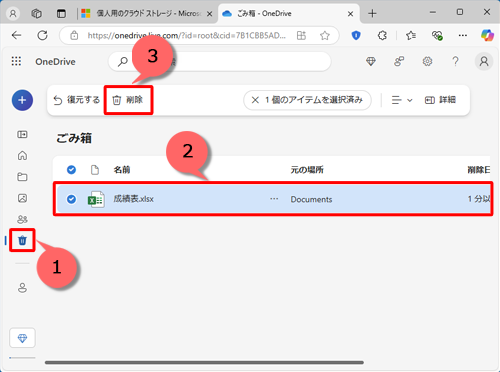Sort by the 名前 column header

(122, 170)
